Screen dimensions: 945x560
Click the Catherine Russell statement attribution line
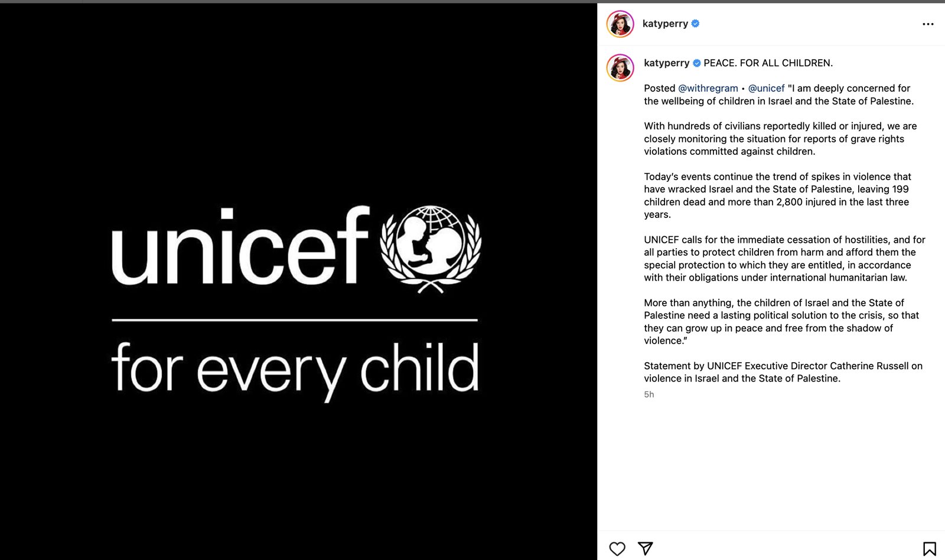(783, 372)
